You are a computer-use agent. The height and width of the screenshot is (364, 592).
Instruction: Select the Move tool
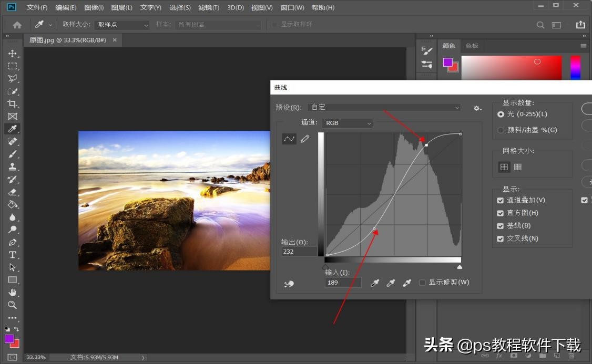point(13,53)
